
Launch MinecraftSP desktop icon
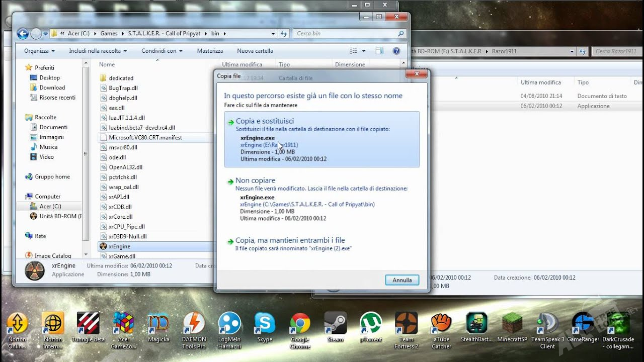coord(512,324)
